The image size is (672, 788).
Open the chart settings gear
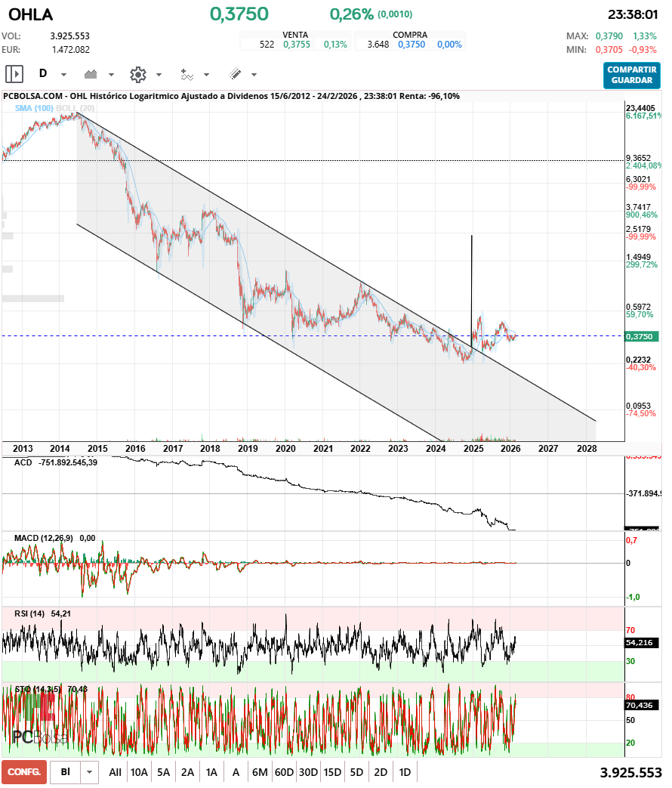click(137, 74)
